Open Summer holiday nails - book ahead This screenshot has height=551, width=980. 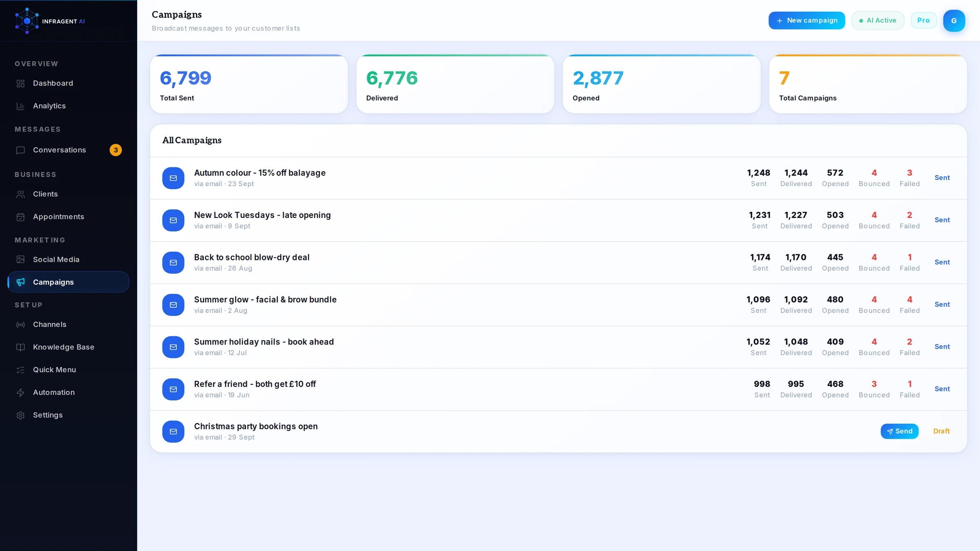pyautogui.click(x=264, y=342)
